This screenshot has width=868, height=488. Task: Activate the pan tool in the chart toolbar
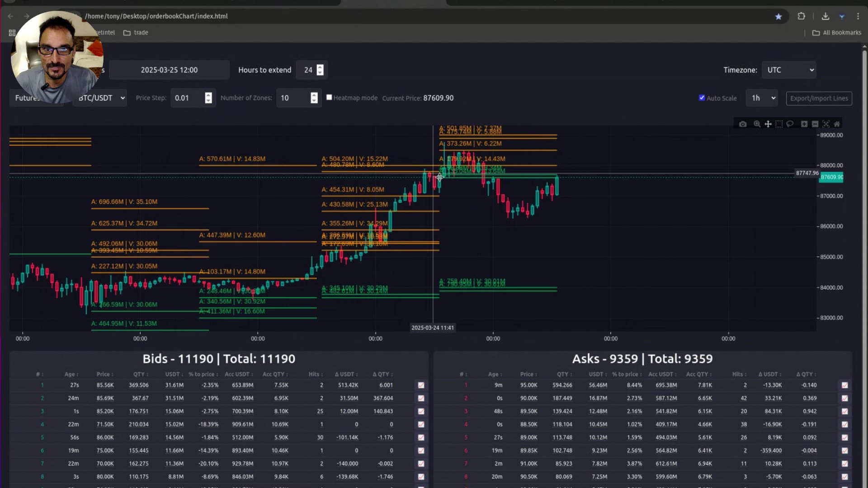(x=768, y=124)
